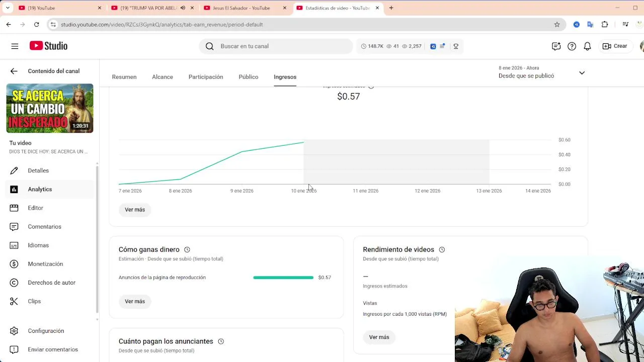The image size is (644, 362).
Task: Click the trophy icon in the stats bar
Action: [x=456, y=46]
